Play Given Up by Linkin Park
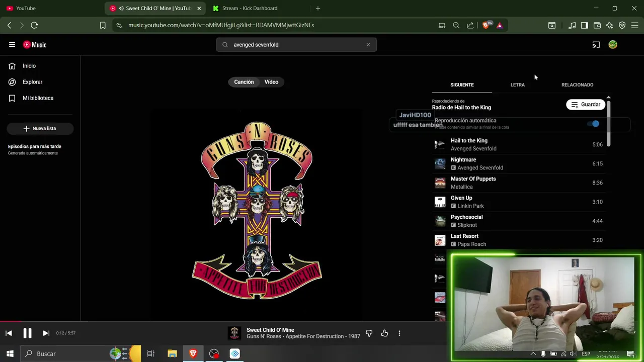Image resolution: width=644 pixels, height=362 pixels. 518,202
